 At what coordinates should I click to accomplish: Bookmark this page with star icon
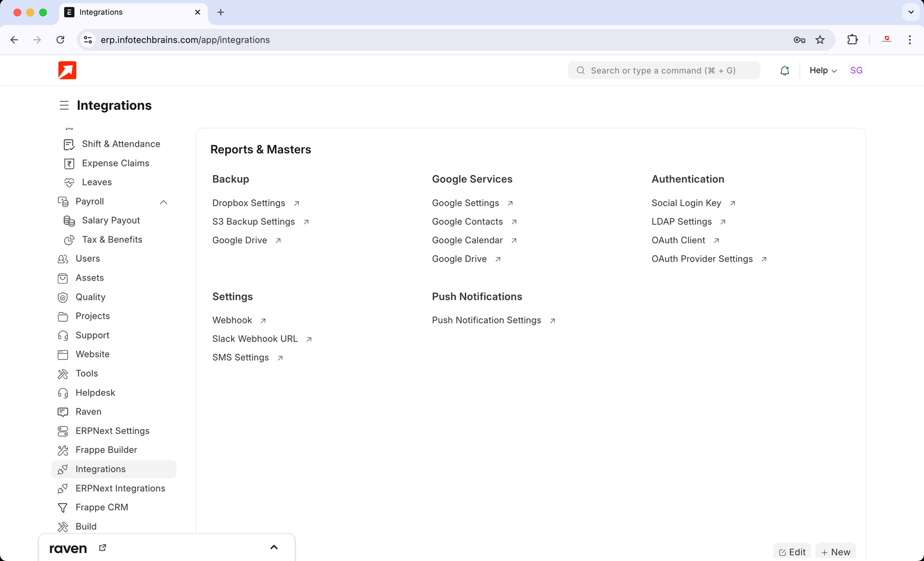(820, 40)
